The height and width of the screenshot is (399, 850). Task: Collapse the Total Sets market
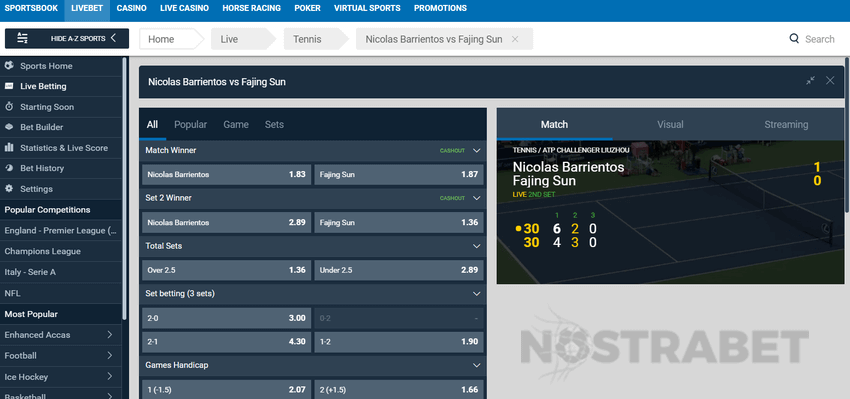tap(476, 246)
